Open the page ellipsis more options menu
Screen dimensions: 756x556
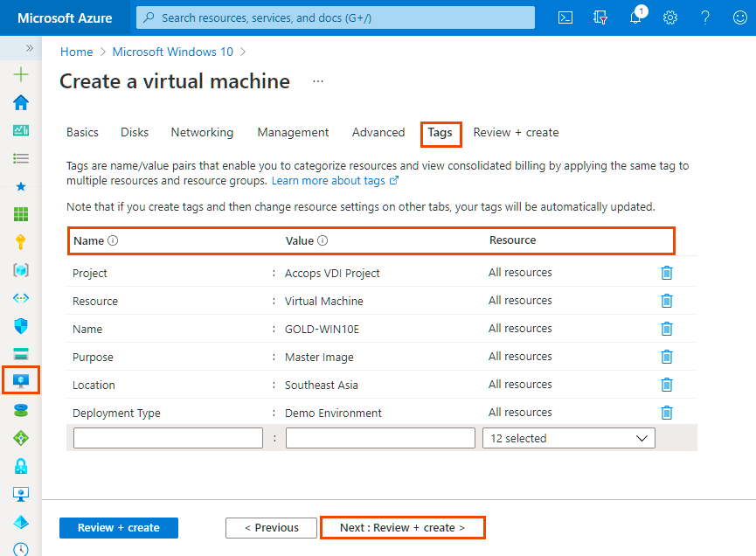pyautogui.click(x=318, y=81)
